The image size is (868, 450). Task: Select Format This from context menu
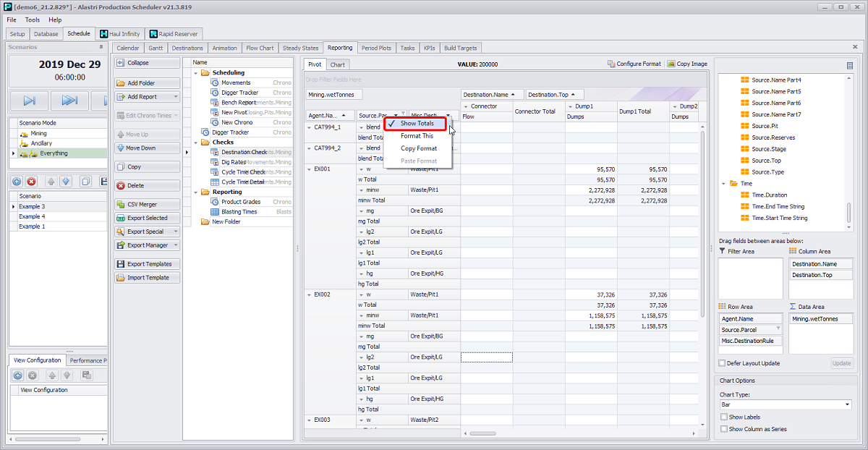click(417, 136)
